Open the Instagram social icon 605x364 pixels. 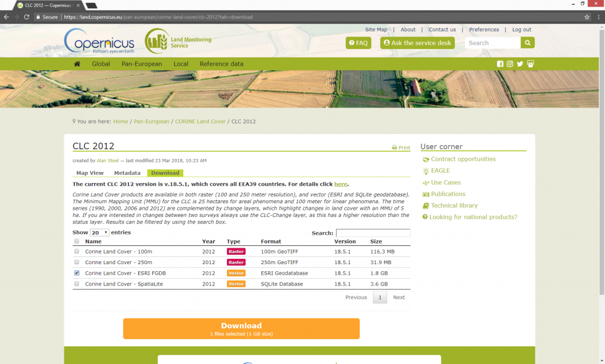(510, 64)
